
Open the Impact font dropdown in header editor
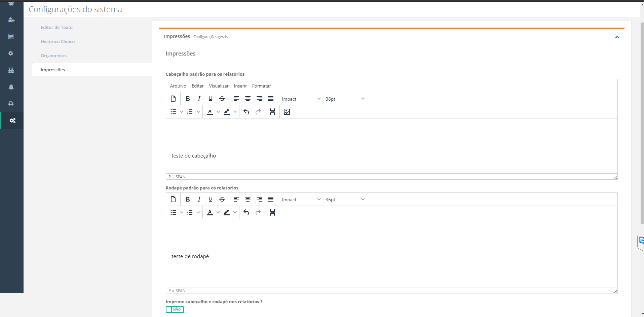coord(301,99)
